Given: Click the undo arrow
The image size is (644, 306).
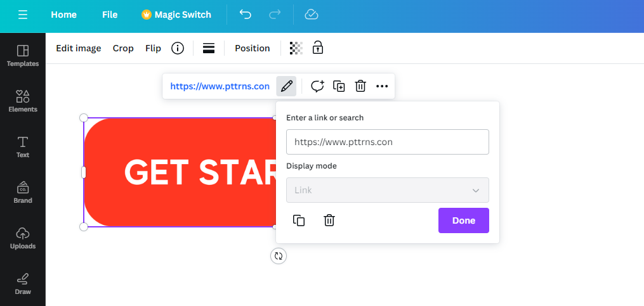Looking at the screenshot, I should tap(245, 15).
